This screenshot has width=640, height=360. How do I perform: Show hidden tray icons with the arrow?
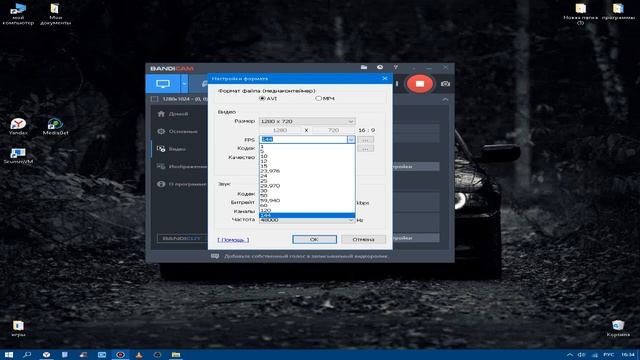coord(570,355)
